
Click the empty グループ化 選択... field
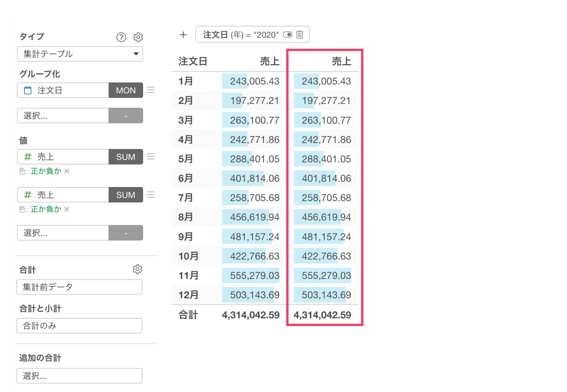pyautogui.click(x=63, y=116)
